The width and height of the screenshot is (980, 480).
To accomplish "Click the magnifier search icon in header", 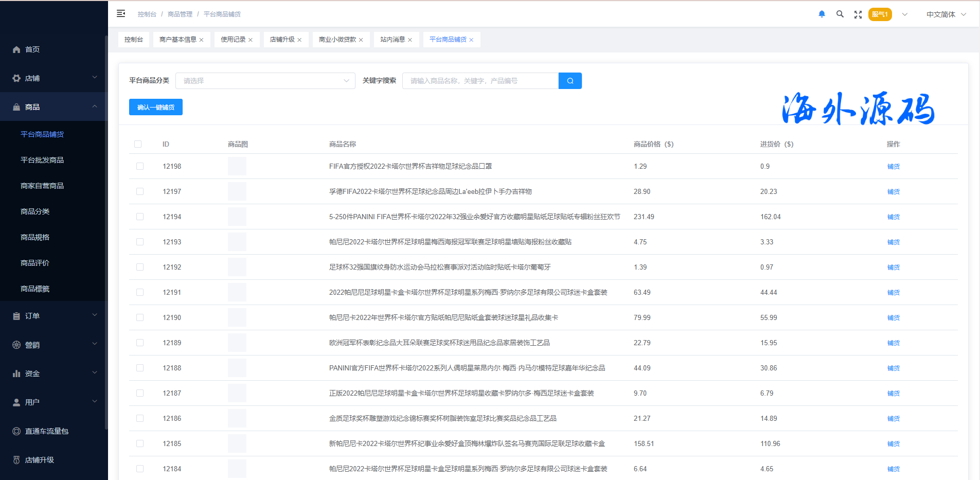I will tap(840, 14).
